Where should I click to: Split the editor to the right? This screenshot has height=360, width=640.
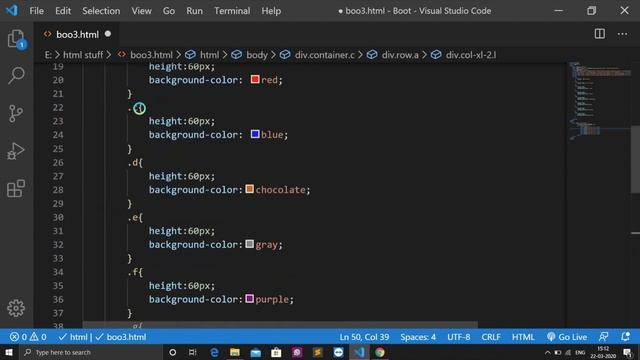click(x=600, y=34)
